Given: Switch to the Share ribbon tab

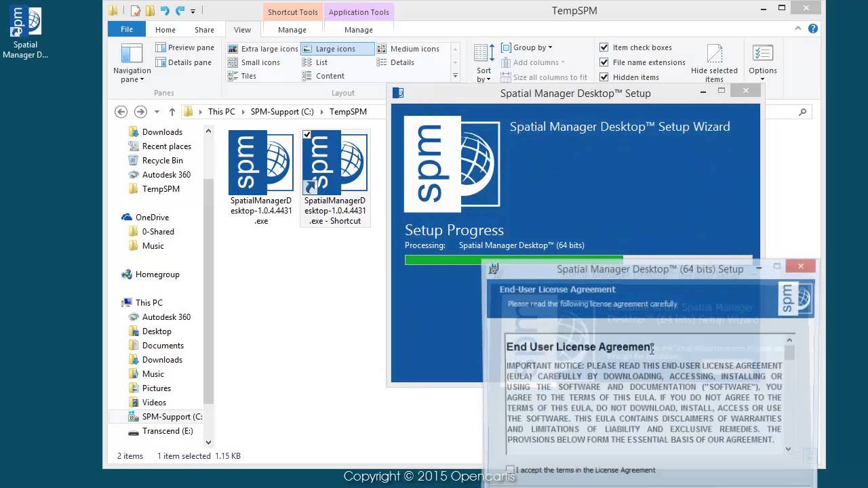Looking at the screenshot, I should pos(204,30).
